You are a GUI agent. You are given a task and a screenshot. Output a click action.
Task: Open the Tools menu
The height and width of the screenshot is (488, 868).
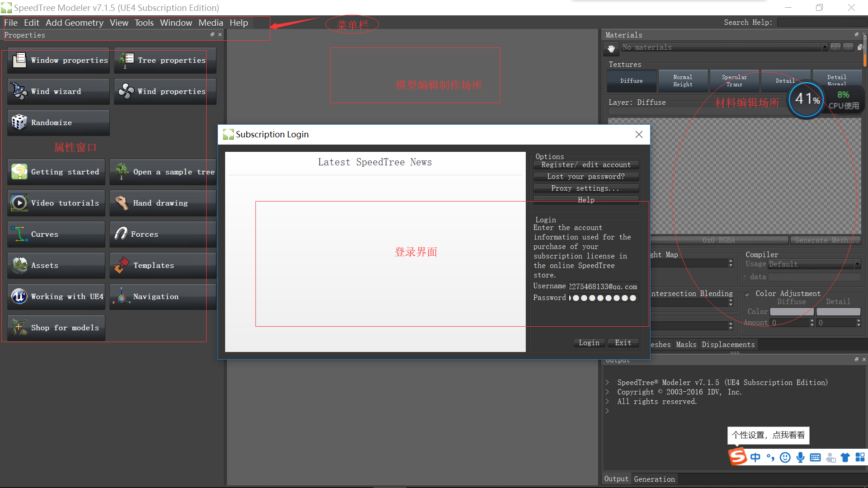(x=144, y=23)
